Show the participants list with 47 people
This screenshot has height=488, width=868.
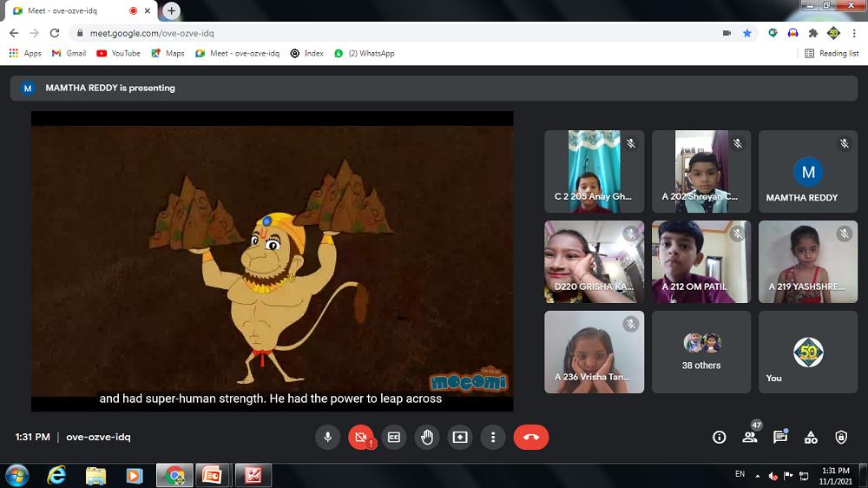[750, 437]
